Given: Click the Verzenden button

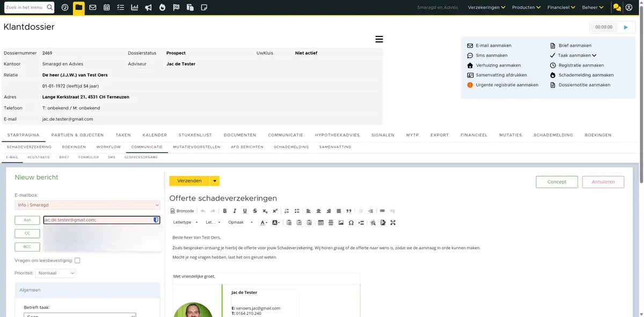Looking at the screenshot, I should (189, 181).
